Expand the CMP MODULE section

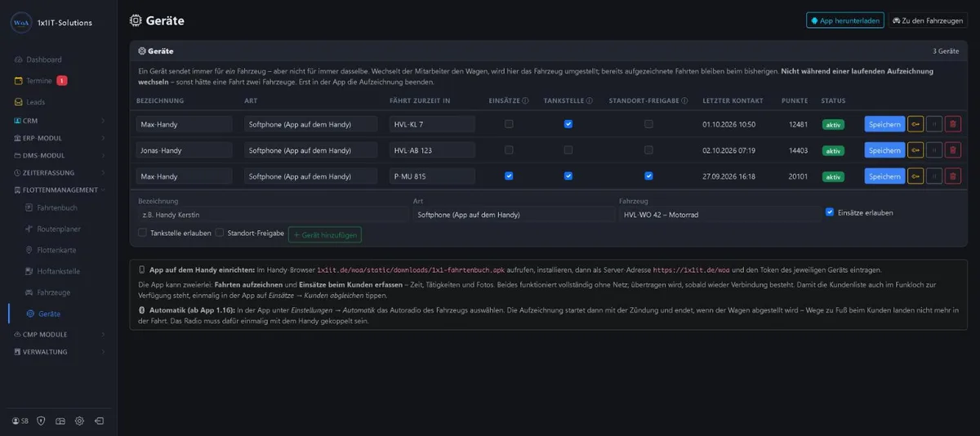click(x=59, y=334)
